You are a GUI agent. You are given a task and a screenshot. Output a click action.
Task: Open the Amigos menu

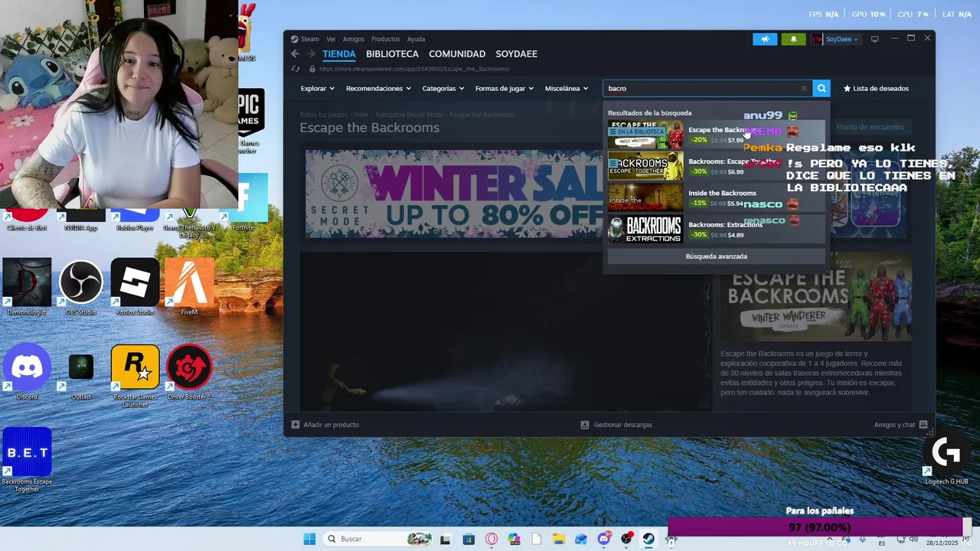tap(354, 39)
